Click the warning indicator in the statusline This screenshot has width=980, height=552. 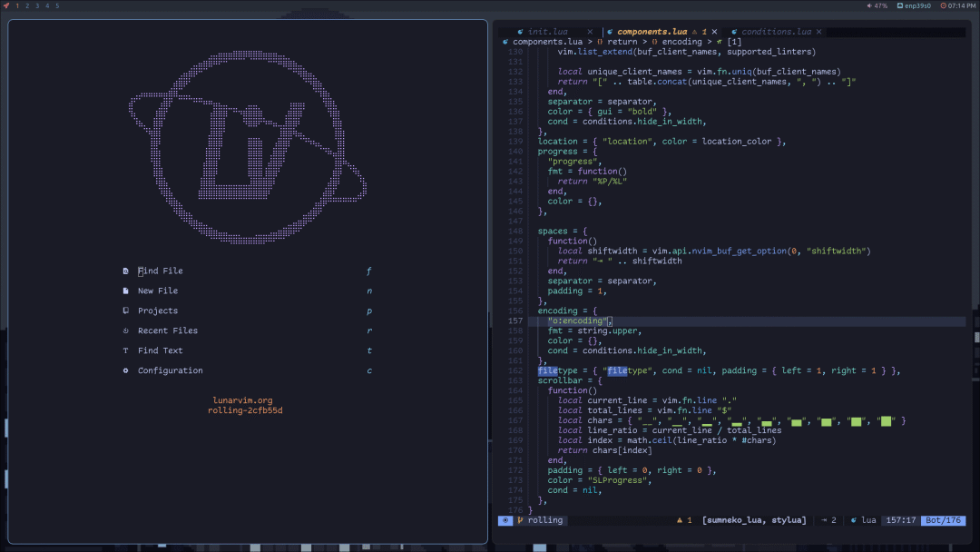click(681, 519)
